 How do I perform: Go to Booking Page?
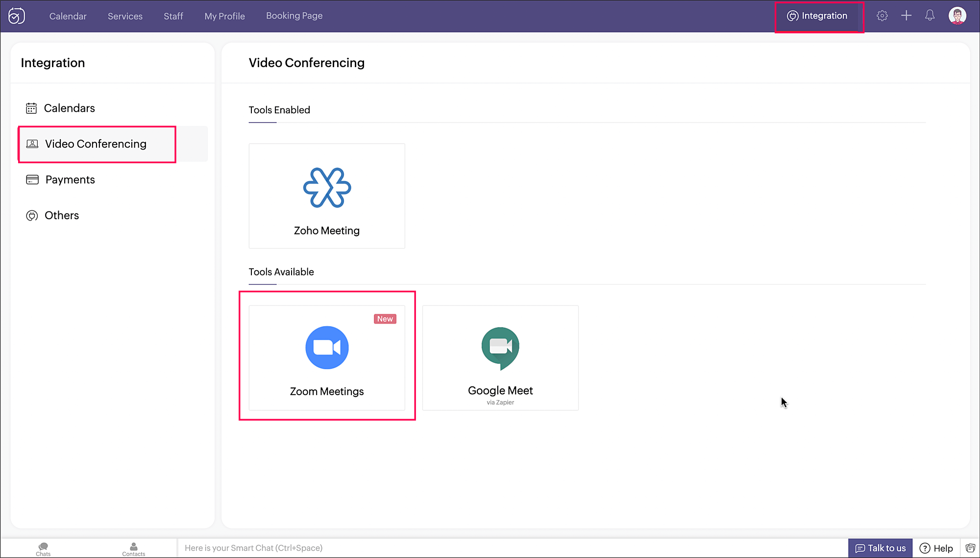tap(294, 16)
